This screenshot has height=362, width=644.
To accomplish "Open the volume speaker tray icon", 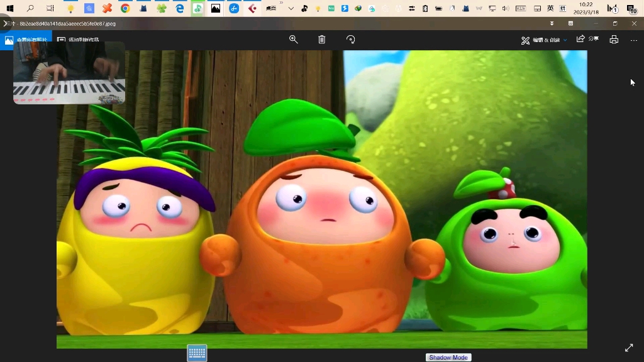I will click(506, 8).
